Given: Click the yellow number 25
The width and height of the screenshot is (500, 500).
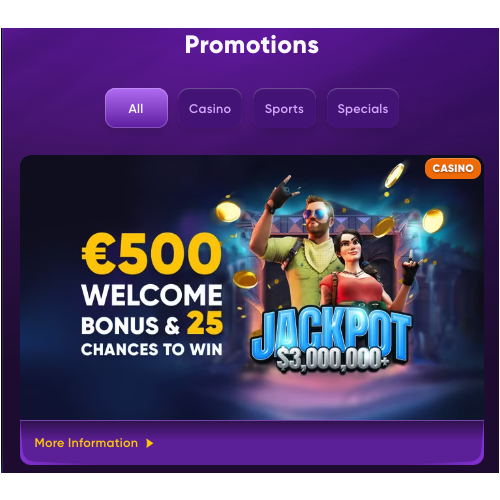Looking at the screenshot, I should pos(205,323).
